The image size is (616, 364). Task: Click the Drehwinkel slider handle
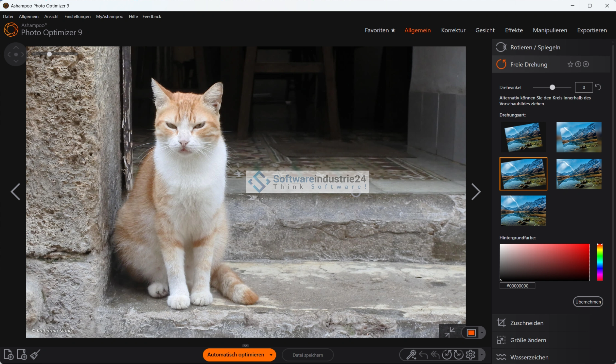(552, 87)
